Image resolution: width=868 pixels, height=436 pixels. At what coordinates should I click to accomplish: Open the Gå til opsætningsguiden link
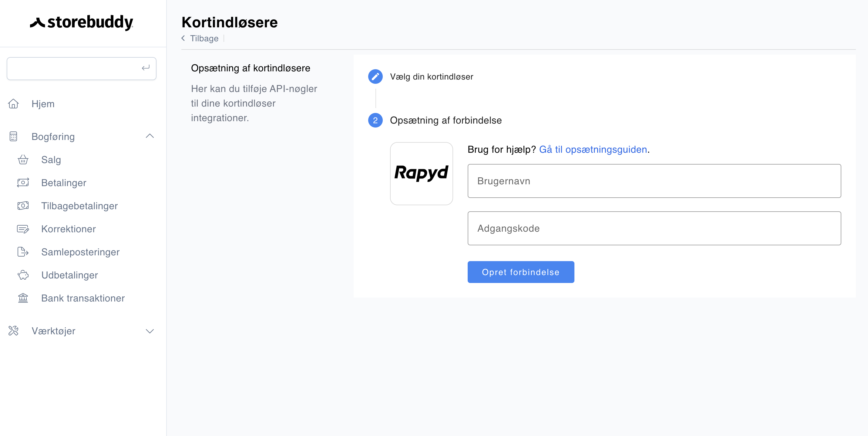click(593, 149)
